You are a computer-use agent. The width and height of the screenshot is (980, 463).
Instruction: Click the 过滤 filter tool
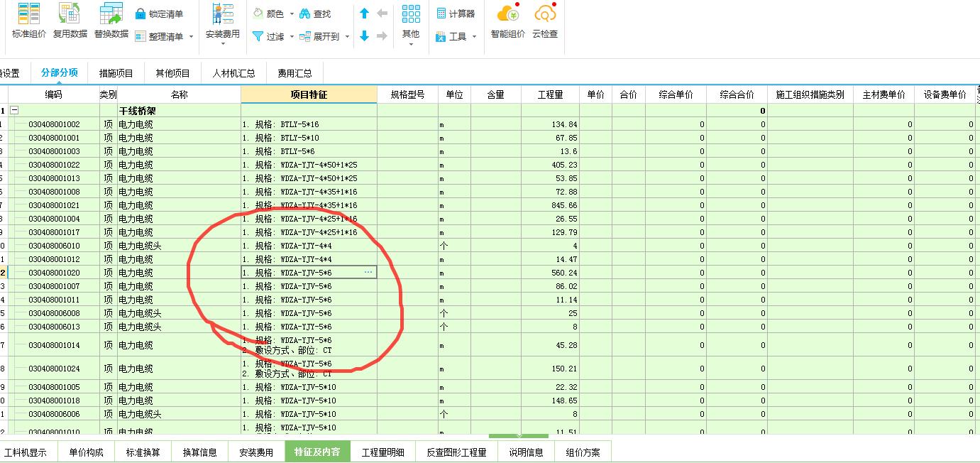268,36
